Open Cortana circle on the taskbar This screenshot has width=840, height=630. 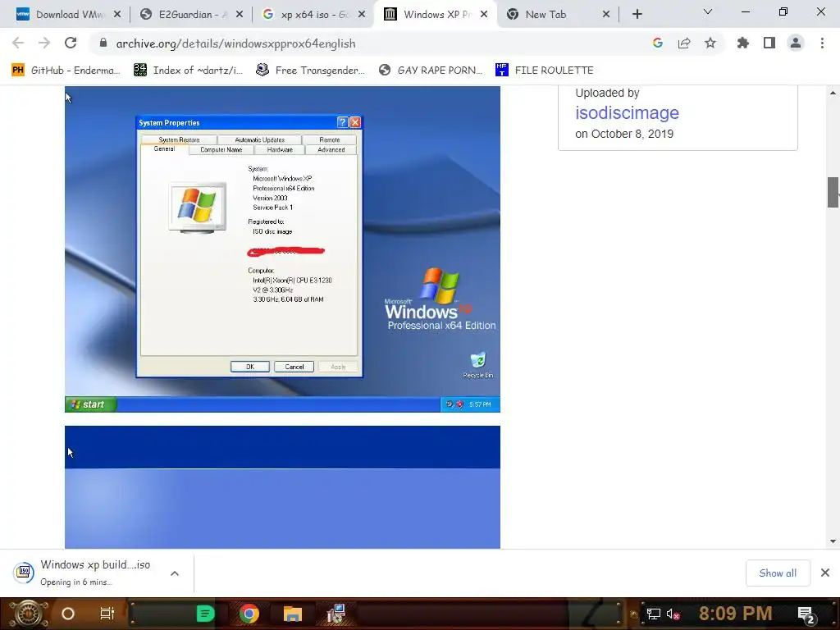(x=67, y=614)
